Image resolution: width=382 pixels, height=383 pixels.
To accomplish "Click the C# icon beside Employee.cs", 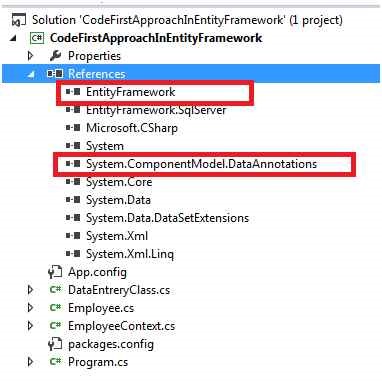I will pos(55,308).
